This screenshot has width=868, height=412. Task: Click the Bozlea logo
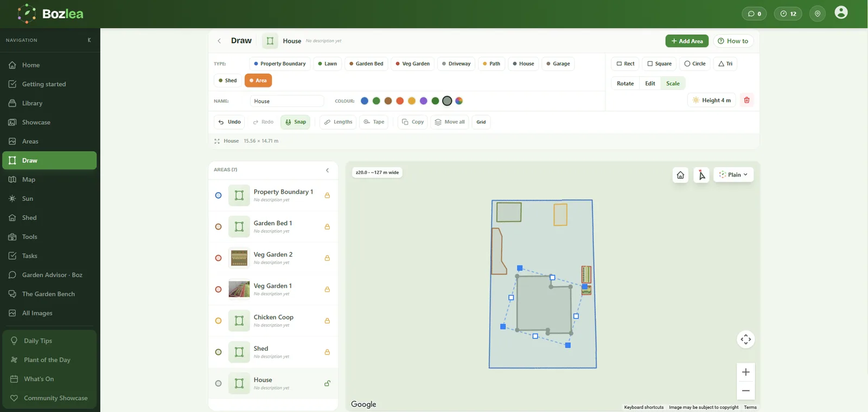tap(50, 14)
